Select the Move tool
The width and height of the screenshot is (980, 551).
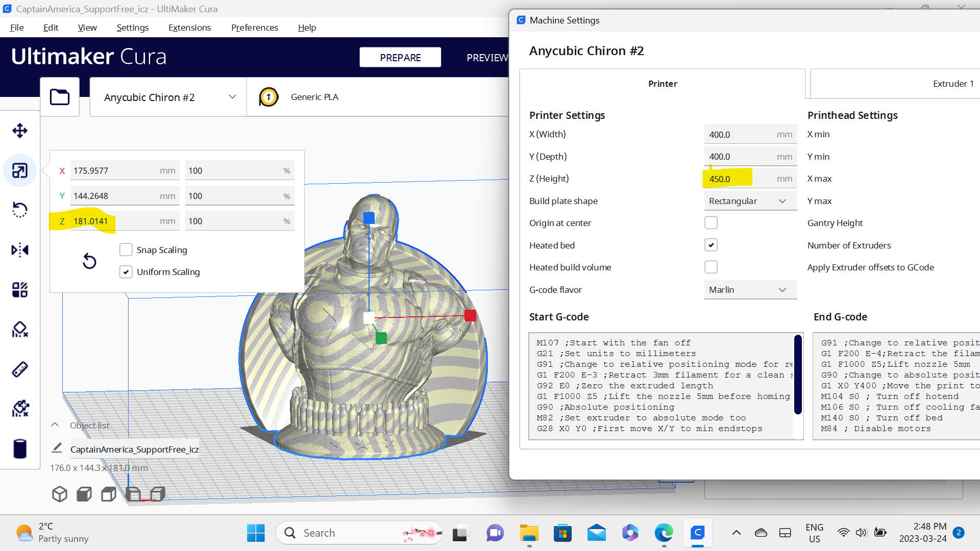(20, 130)
